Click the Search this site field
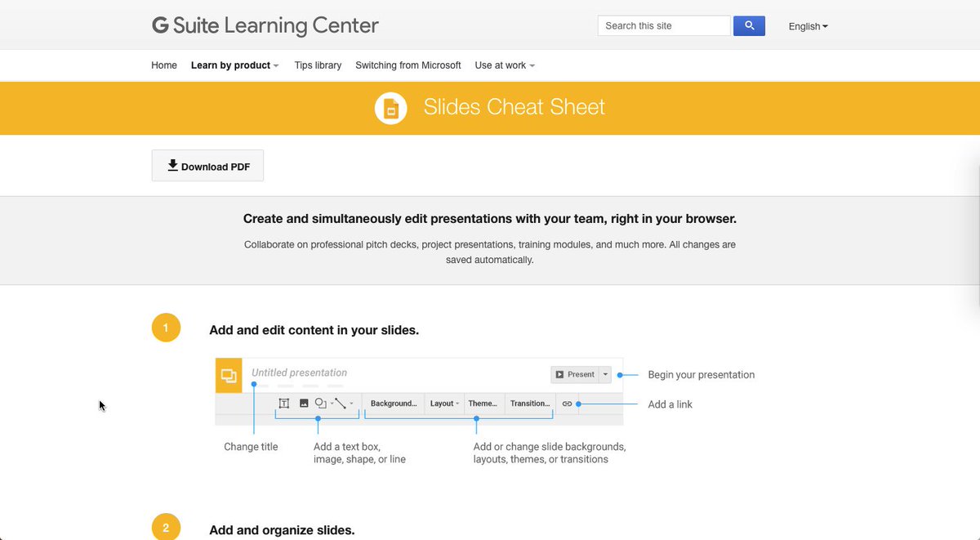 point(664,26)
